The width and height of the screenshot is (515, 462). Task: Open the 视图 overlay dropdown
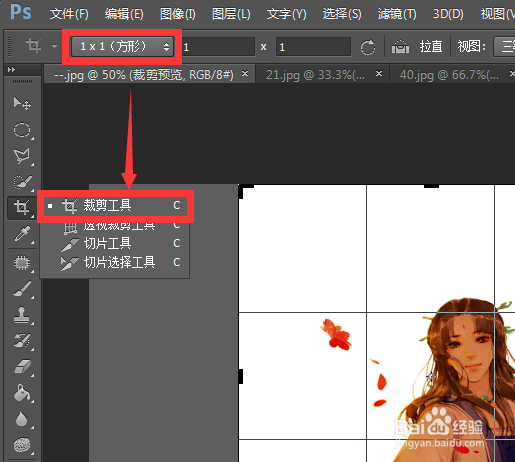point(504,47)
